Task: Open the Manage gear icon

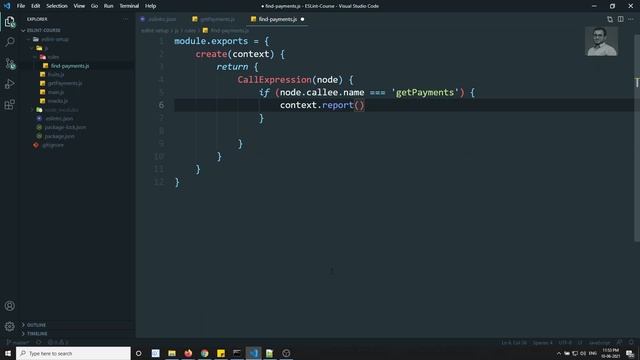Action: [10, 326]
